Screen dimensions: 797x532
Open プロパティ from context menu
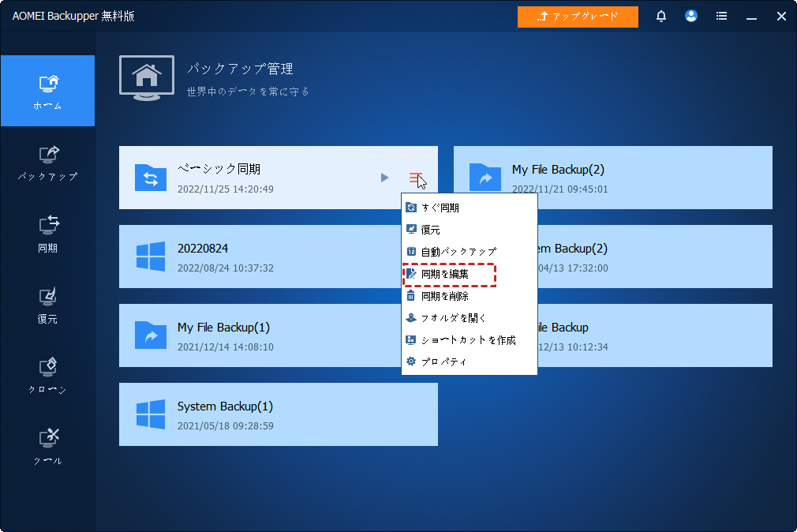[x=470, y=362]
